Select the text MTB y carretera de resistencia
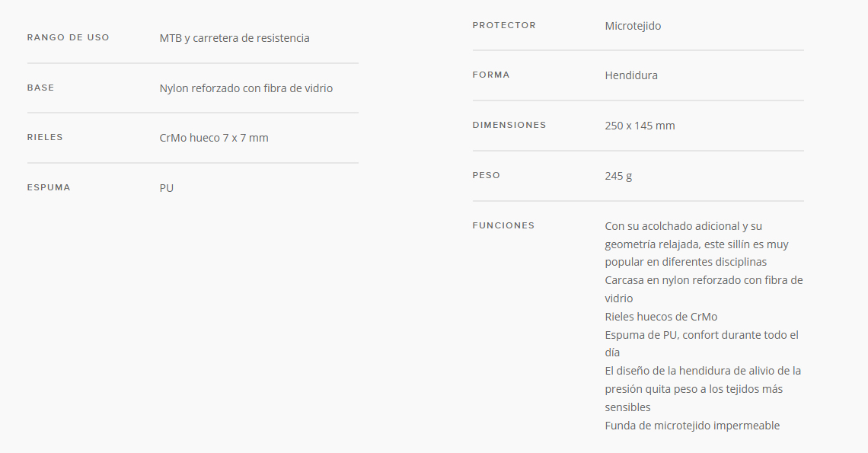Viewport: 868px width, 453px height. pos(235,38)
